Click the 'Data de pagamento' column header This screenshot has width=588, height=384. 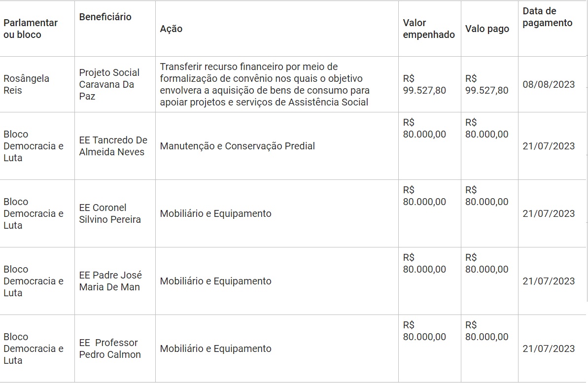(547, 17)
